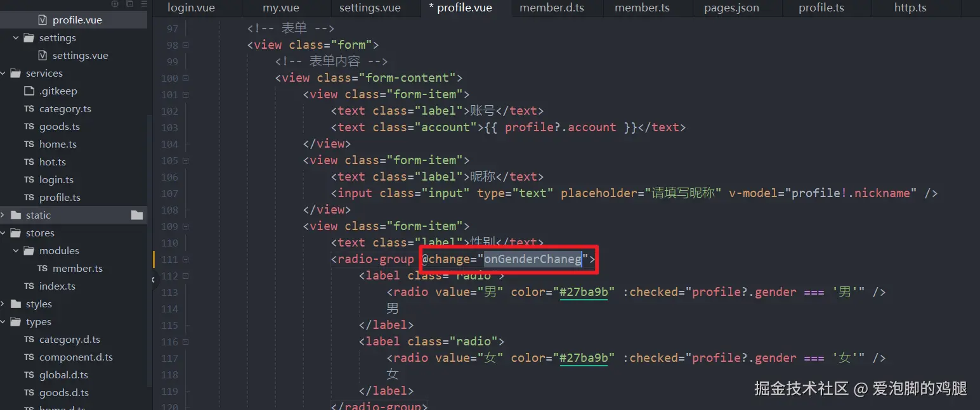Fold the label block at line 116
The width and height of the screenshot is (980, 410).
coord(186,342)
